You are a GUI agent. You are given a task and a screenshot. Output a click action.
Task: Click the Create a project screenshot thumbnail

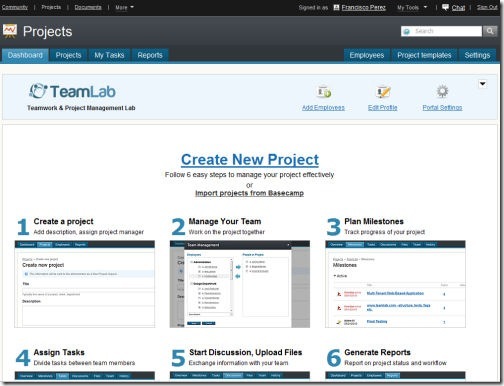(x=85, y=284)
